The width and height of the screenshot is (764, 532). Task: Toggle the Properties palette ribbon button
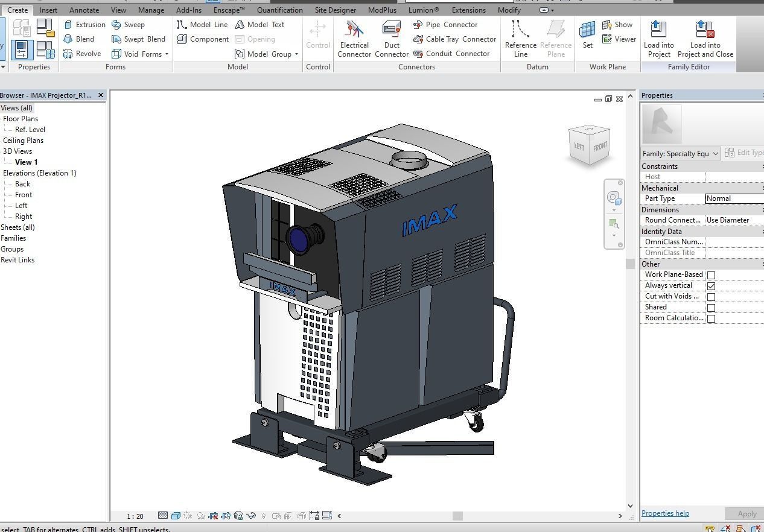[x=21, y=49]
